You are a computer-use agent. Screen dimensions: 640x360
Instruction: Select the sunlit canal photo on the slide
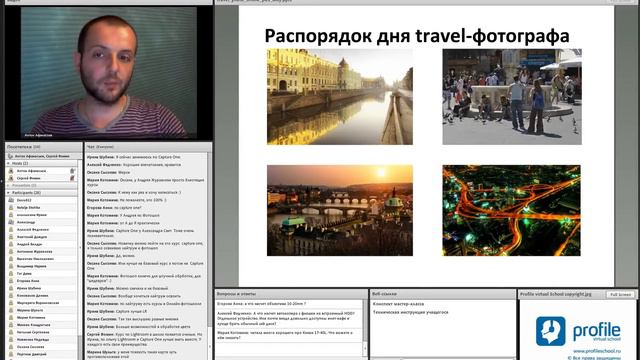[x=340, y=97]
